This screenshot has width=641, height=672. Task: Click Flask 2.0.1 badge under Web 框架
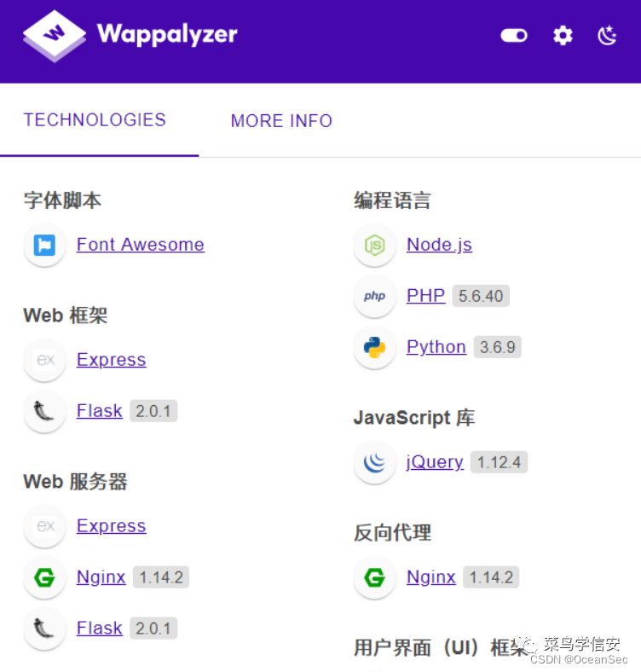coord(153,411)
